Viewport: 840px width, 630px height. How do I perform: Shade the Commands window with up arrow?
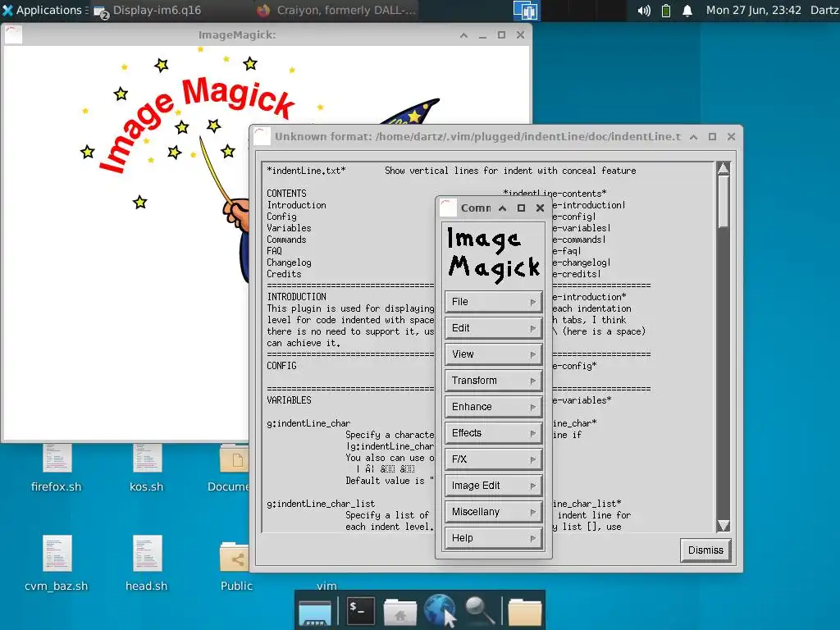(502, 208)
